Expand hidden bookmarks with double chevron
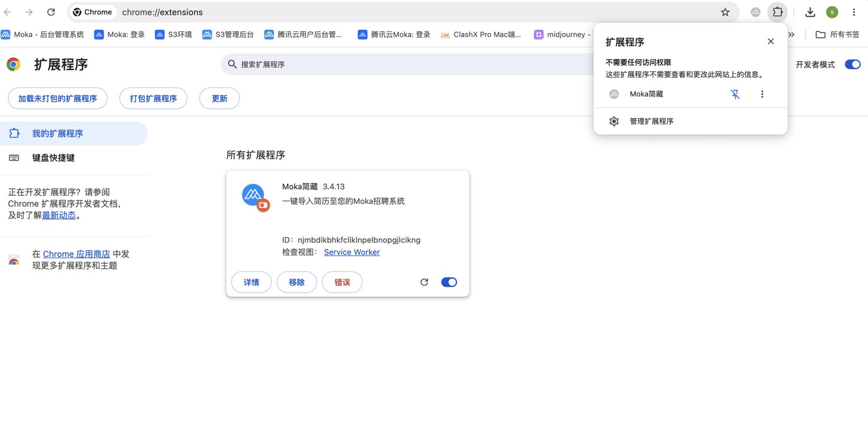This screenshot has height=429, width=868. (x=792, y=34)
